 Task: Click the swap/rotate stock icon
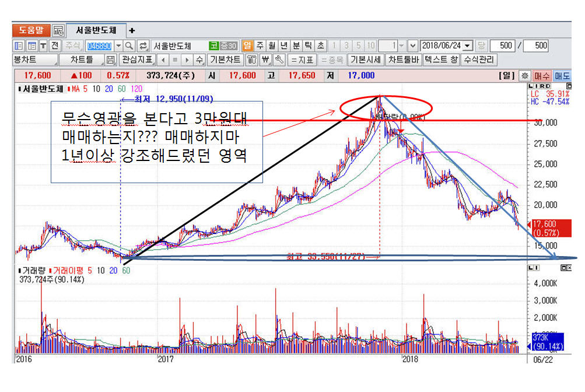coord(142,45)
